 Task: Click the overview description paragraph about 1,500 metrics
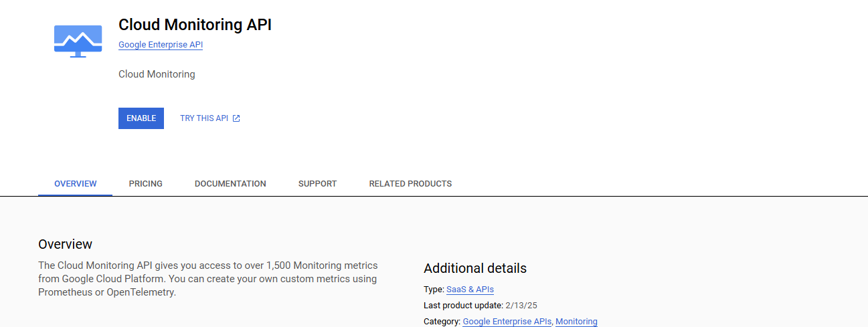click(207, 279)
